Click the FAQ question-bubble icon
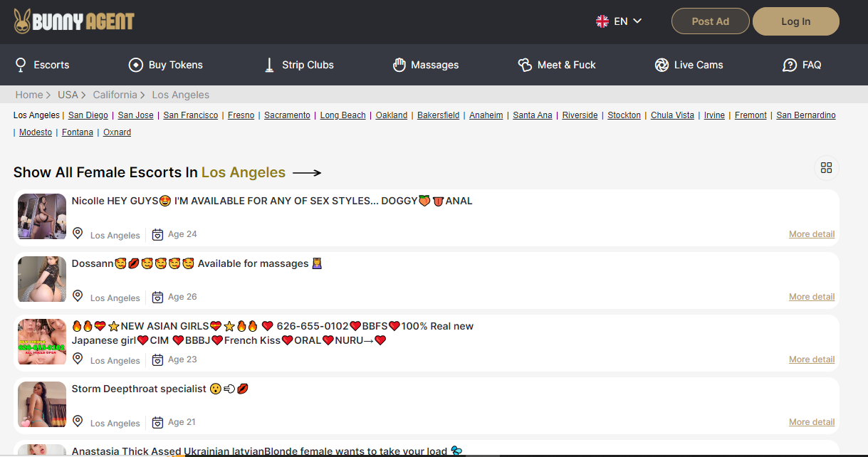The height and width of the screenshot is (457, 868). pyautogui.click(x=789, y=65)
